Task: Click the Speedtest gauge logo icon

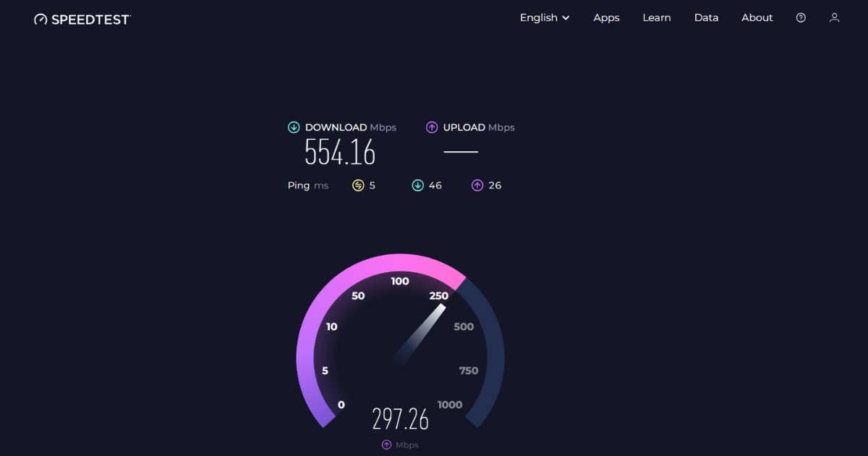Action: coord(41,18)
